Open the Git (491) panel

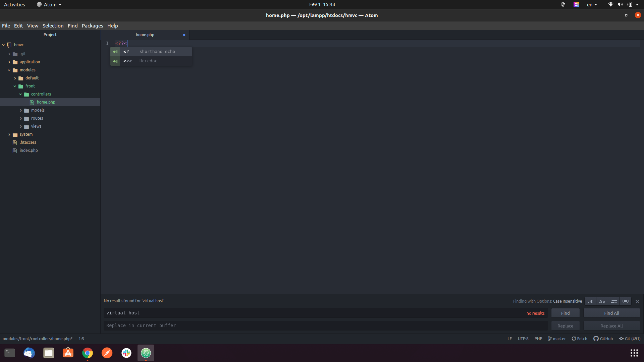pyautogui.click(x=630, y=339)
